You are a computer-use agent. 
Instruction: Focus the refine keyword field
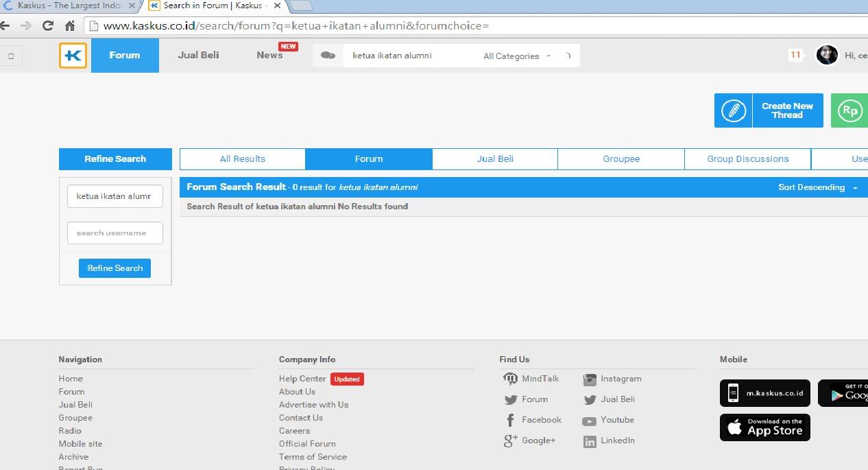115,196
